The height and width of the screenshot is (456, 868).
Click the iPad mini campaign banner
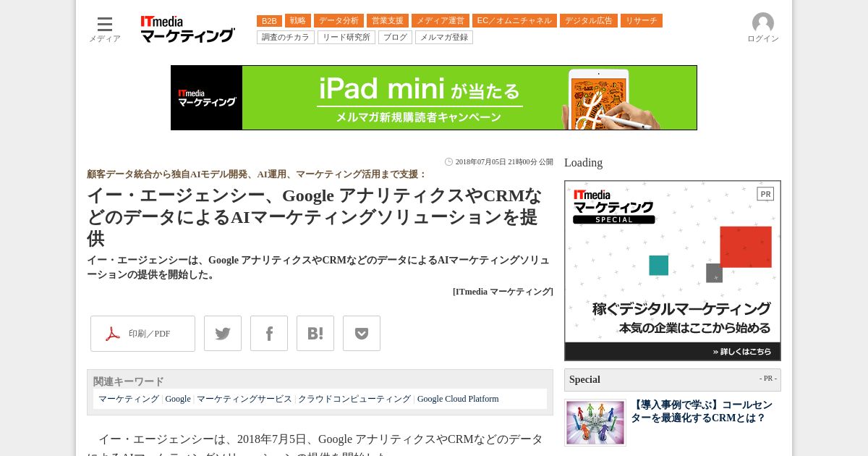434,98
